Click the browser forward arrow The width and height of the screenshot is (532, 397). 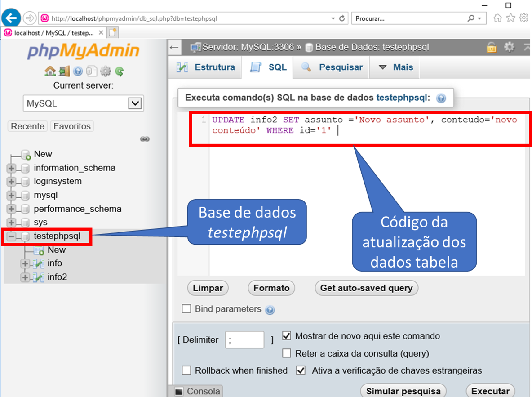point(30,18)
